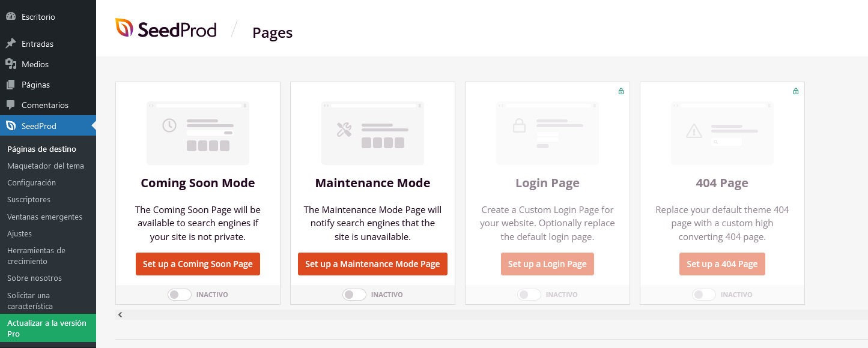Open Maquetador del tema submenu item
This screenshot has width=868, height=348.
point(46,166)
